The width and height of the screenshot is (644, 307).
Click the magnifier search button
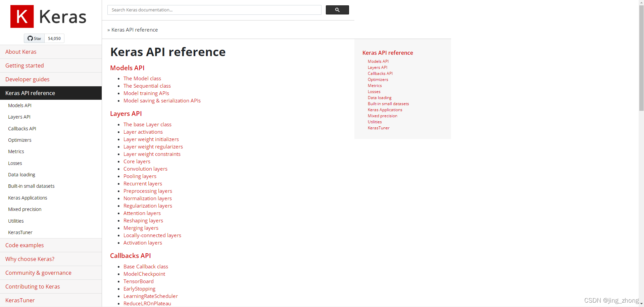(x=337, y=10)
